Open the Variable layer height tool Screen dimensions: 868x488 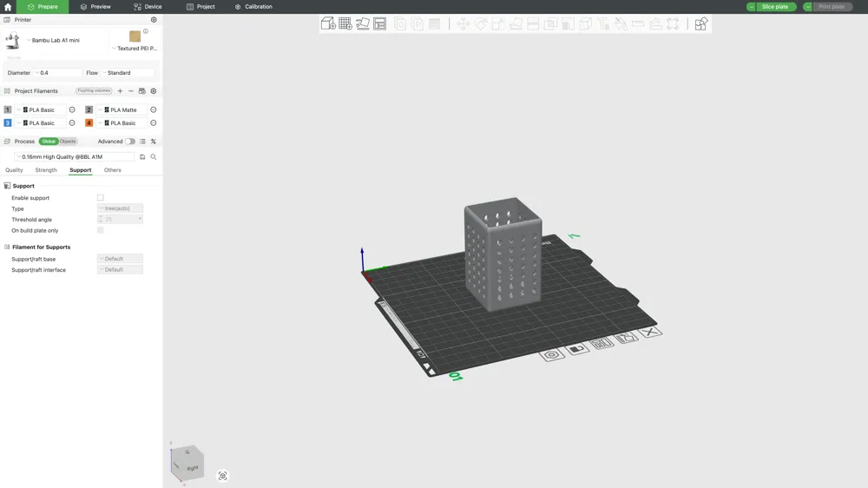(435, 23)
